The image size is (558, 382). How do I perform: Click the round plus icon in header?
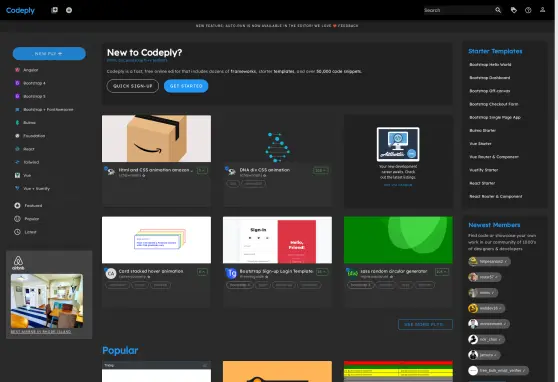tap(69, 10)
